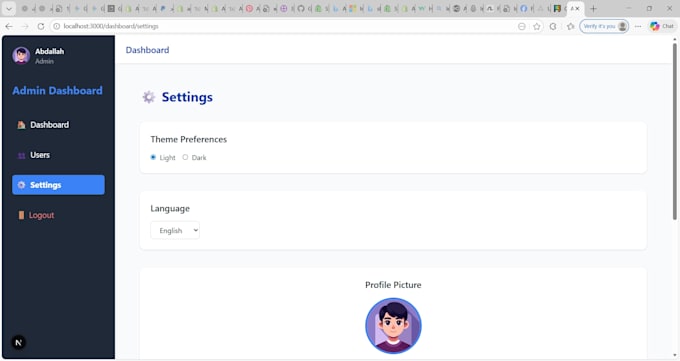This screenshot has height=361, width=680.
Task: Click the Abdallah avatar in the sidebar
Action: [21, 56]
